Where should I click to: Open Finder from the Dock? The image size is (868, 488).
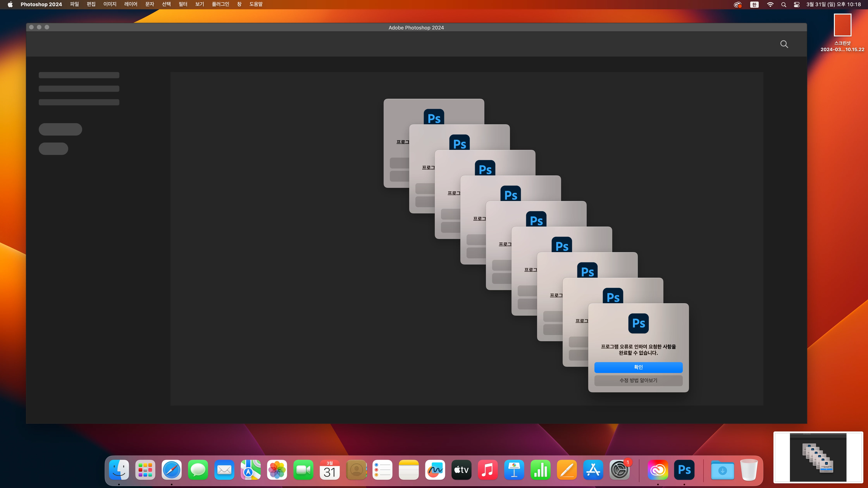pos(119,469)
